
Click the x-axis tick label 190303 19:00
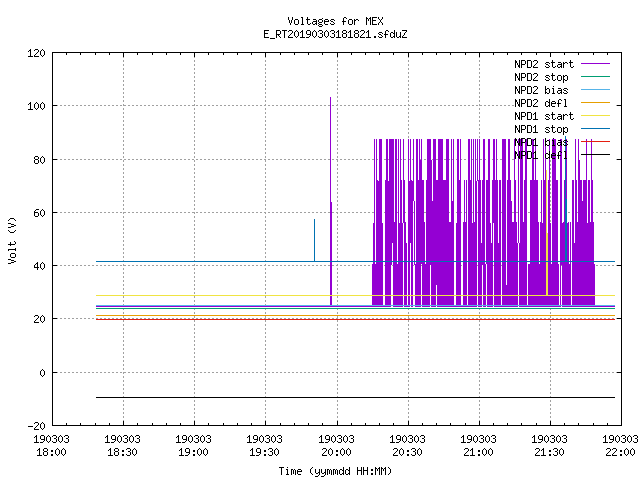(193, 446)
